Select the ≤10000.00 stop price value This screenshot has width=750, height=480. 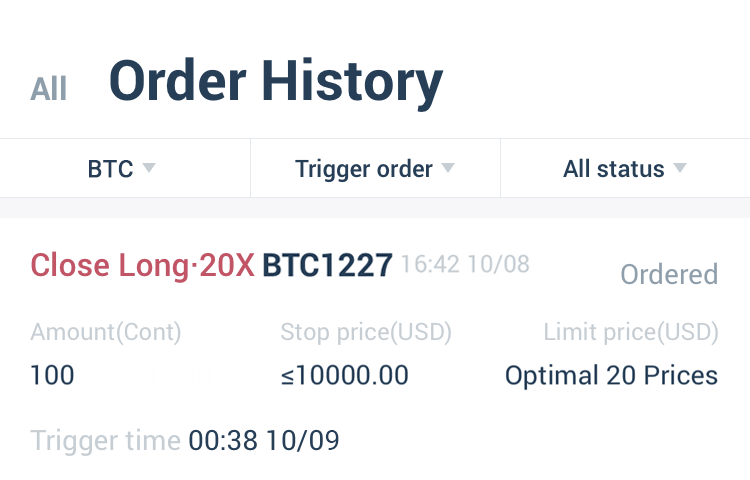(x=344, y=375)
